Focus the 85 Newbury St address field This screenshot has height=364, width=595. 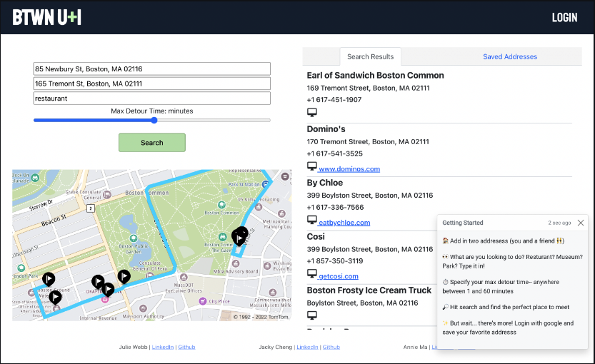151,69
